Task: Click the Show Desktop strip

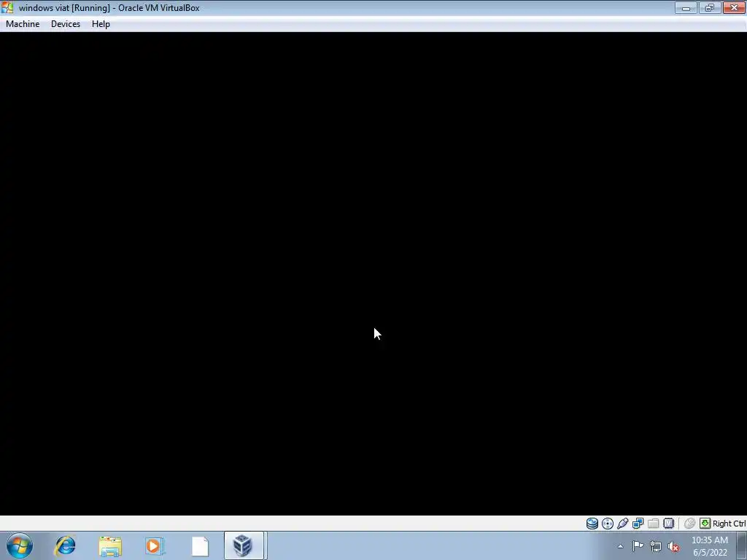Action: pos(742,545)
